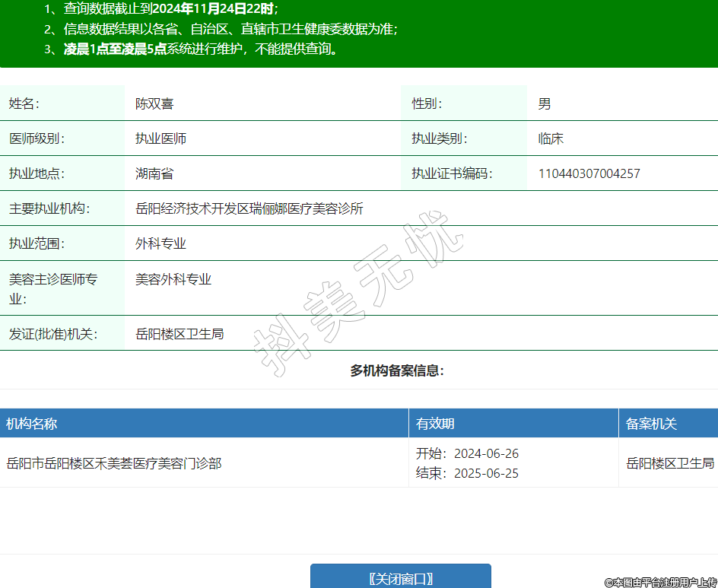The height and width of the screenshot is (588, 718).
Task: Click the name value 陈双喜
Action: click(154, 103)
